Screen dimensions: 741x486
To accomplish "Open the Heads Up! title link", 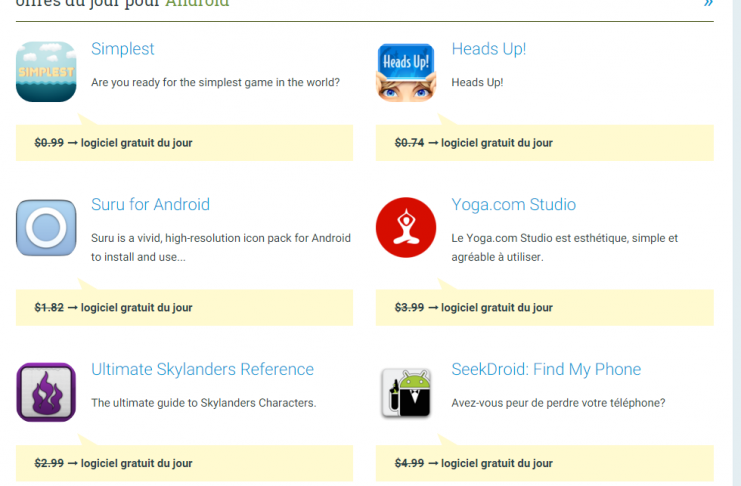I will [489, 49].
